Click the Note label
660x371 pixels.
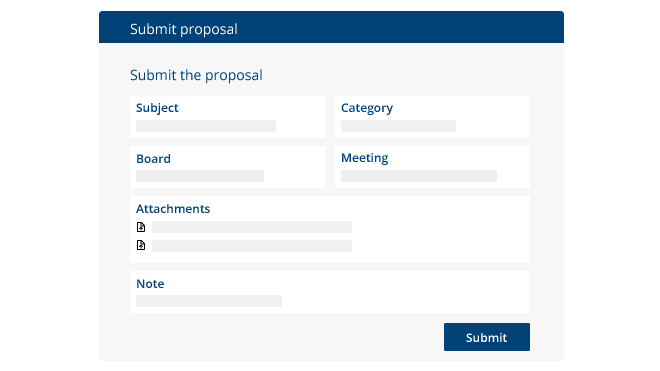[x=150, y=284]
